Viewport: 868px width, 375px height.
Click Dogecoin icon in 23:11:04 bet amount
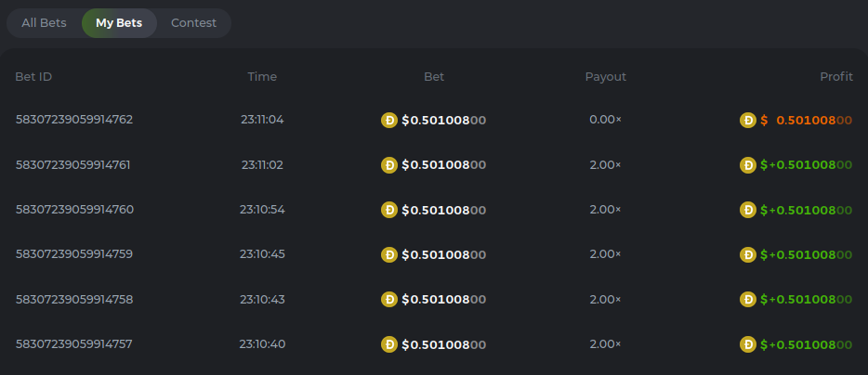[x=389, y=120]
